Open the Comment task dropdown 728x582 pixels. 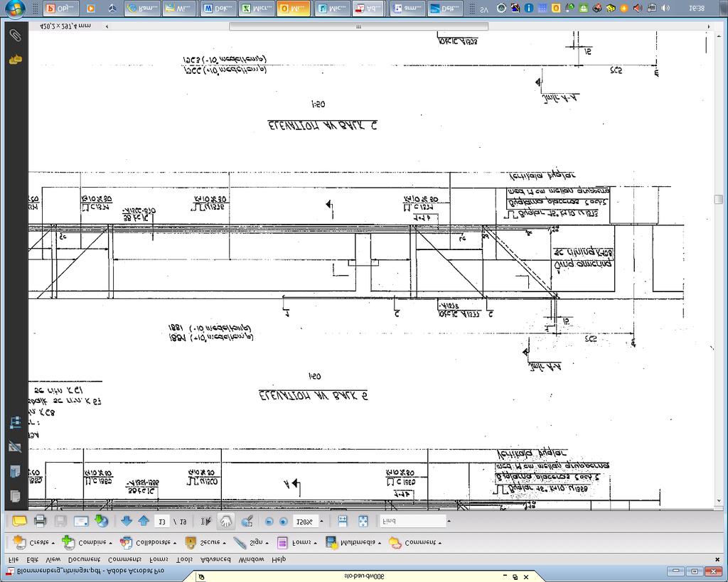point(414,542)
